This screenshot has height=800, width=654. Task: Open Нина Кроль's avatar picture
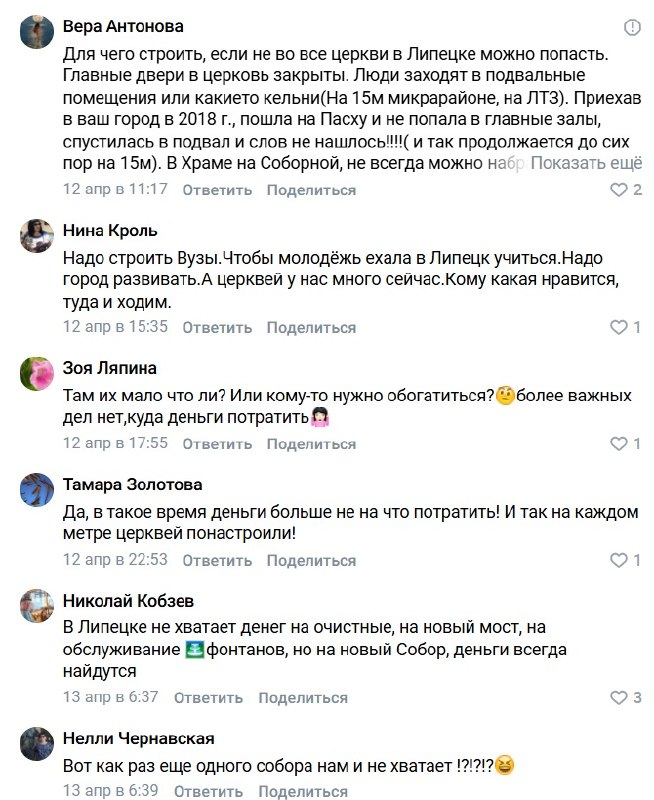[x=37, y=236]
